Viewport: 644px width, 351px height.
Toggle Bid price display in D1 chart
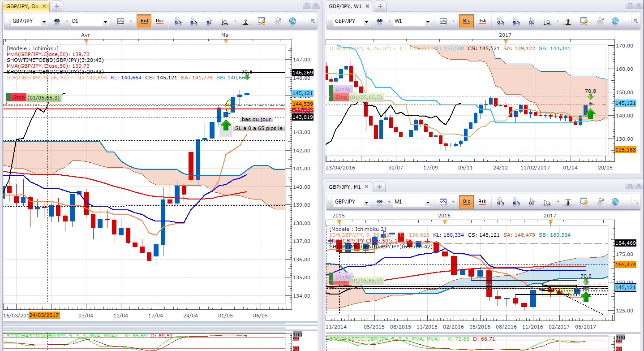click(x=144, y=21)
